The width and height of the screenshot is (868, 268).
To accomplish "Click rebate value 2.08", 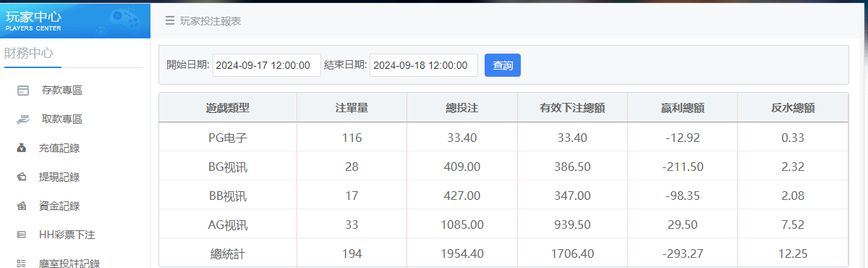I will point(793,196).
